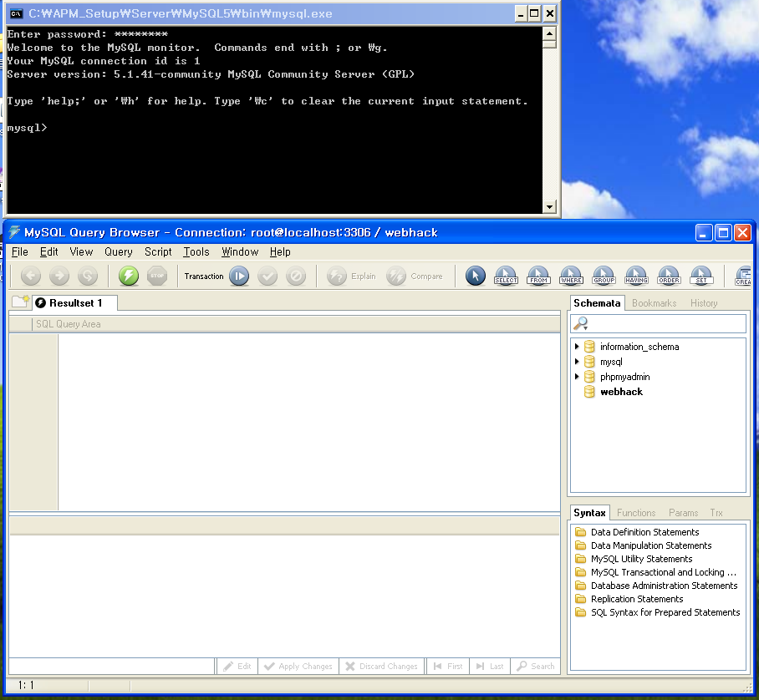Select the FROM clause tool
The image size is (759, 700).
click(538, 276)
